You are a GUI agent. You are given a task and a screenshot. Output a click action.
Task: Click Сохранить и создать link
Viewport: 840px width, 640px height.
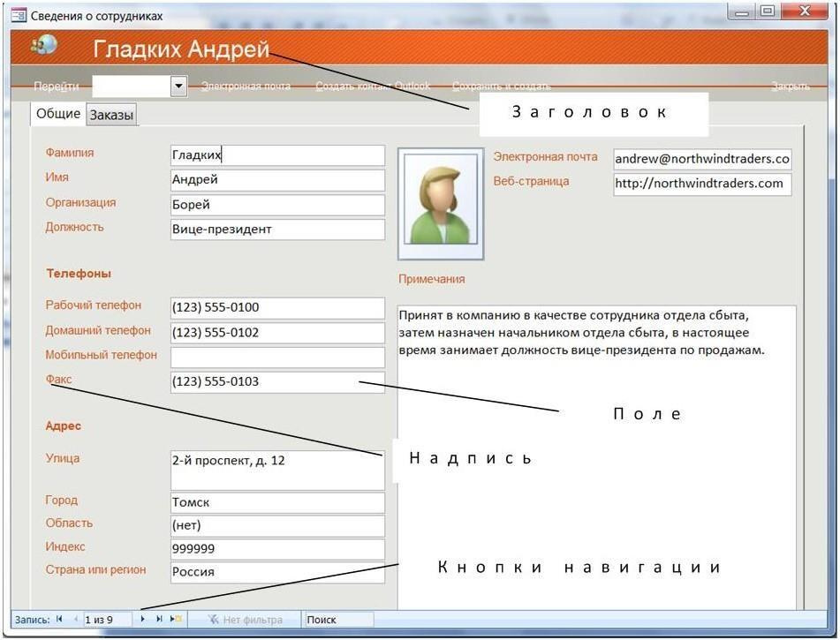(x=502, y=87)
